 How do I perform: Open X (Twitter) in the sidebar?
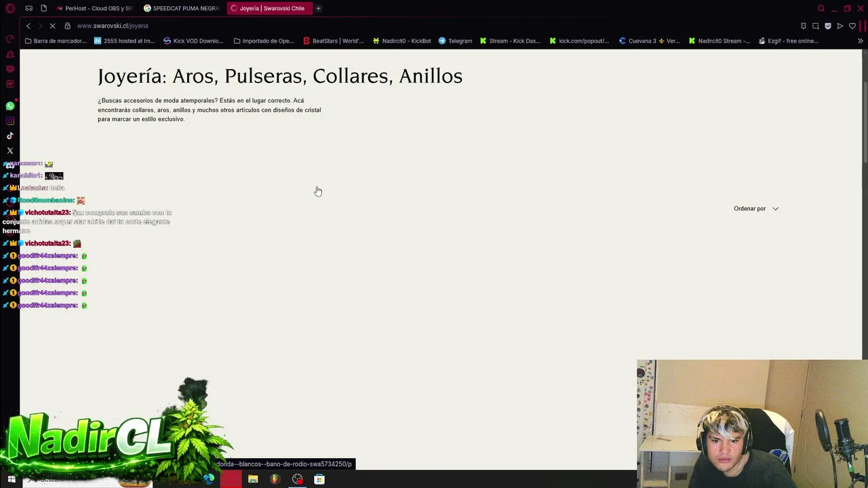point(10,150)
